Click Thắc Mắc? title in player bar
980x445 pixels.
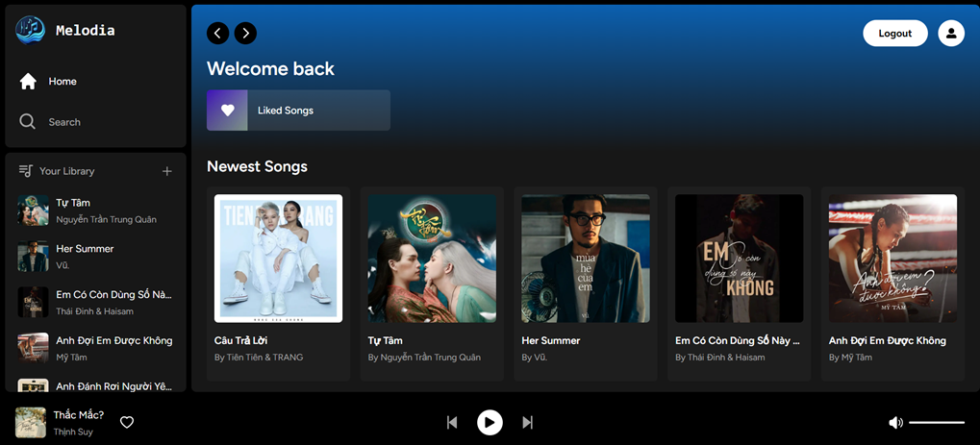point(79,415)
